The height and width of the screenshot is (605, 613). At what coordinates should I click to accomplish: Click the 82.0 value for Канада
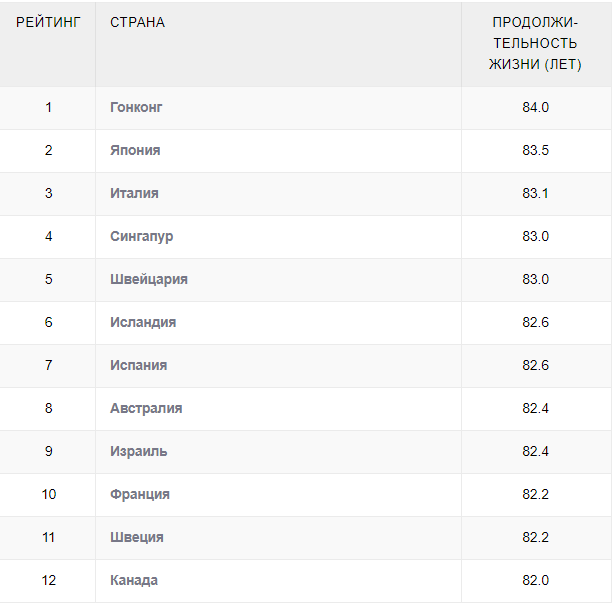click(x=536, y=580)
